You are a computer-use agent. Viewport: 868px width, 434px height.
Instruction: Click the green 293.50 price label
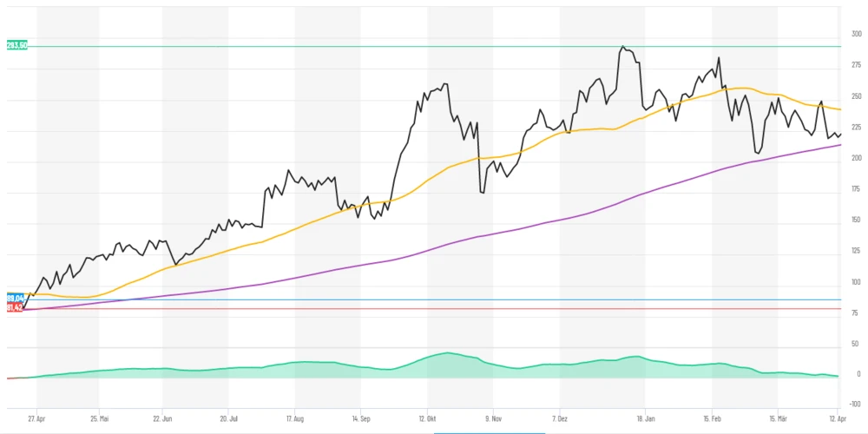(16, 45)
